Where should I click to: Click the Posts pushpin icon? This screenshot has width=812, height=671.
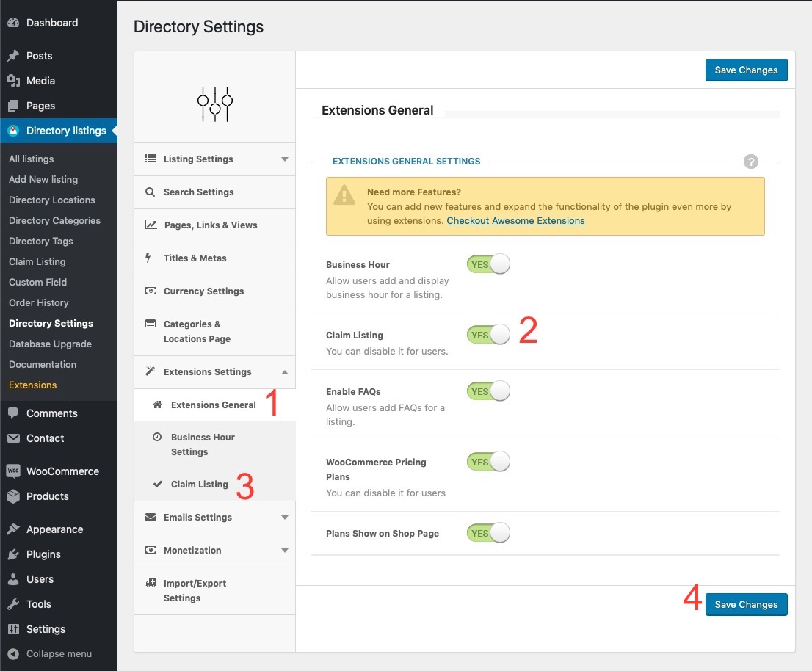coord(13,55)
